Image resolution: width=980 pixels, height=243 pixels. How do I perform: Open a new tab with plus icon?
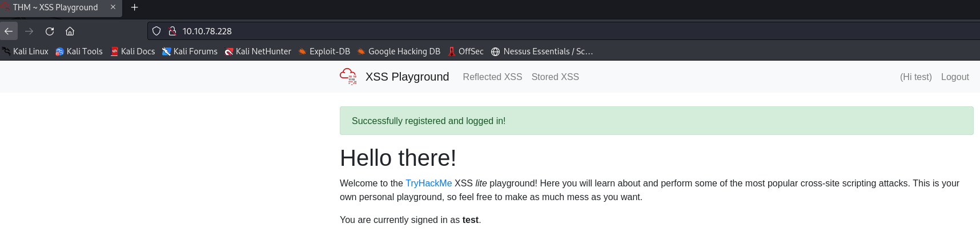135,7
